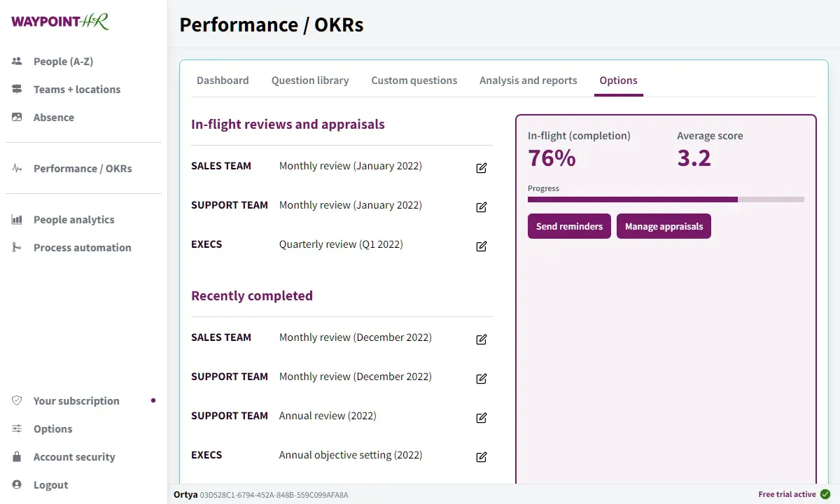
Task: Open Teams + locations from the sidebar icon
Action: pos(16,89)
